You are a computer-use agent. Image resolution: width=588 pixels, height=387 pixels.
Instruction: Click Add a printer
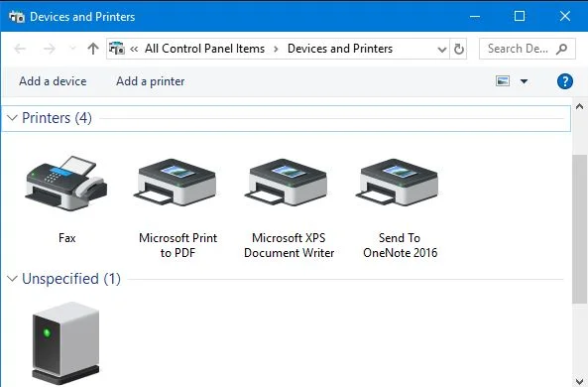click(151, 81)
